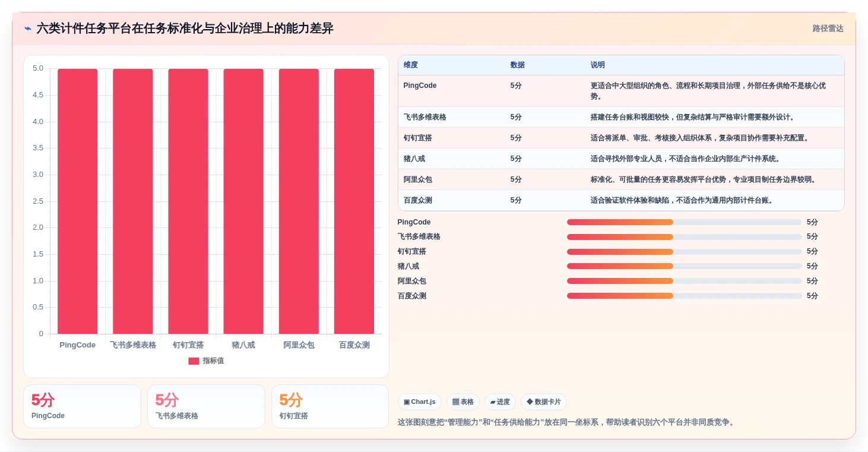This screenshot has height=452, width=868.
Task: Click the footnote about 管理能力 and 任务供给能力
Action: (x=567, y=422)
